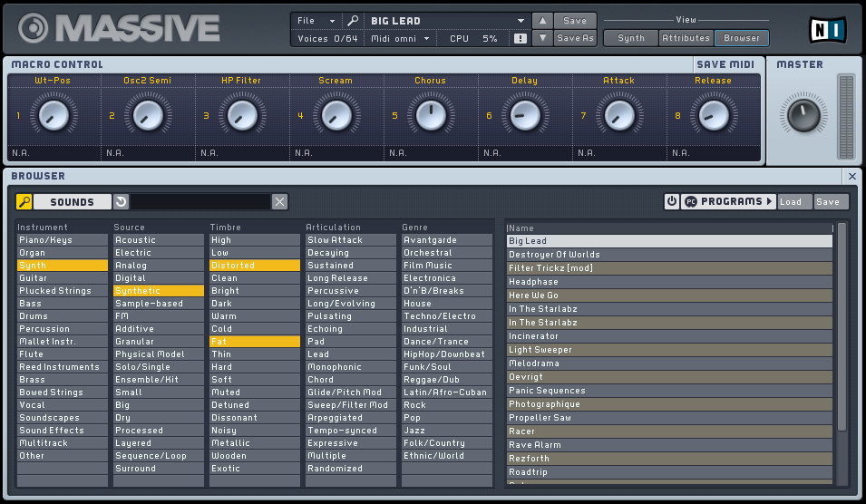This screenshot has height=504, width=866.
Task: Select the Filter Trickz [mod] preset
Action: click(669, 268)
